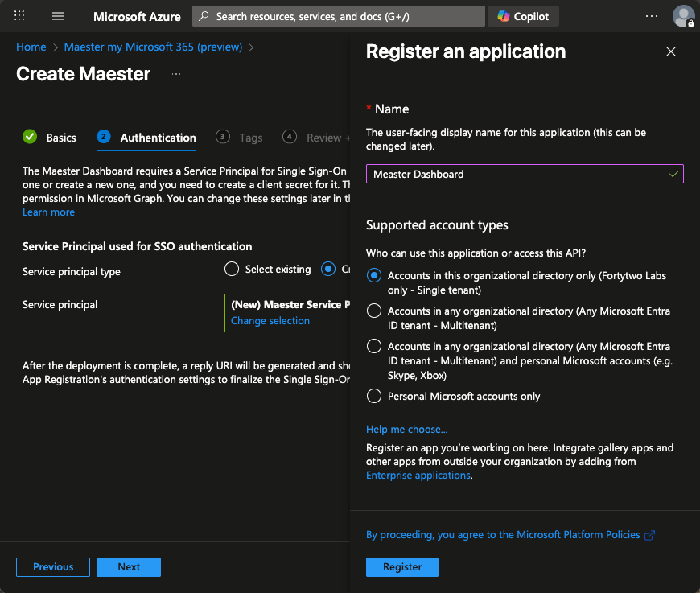The image size is (700, 593).
Task: Open the user account avatar
Action: [683, 16]
